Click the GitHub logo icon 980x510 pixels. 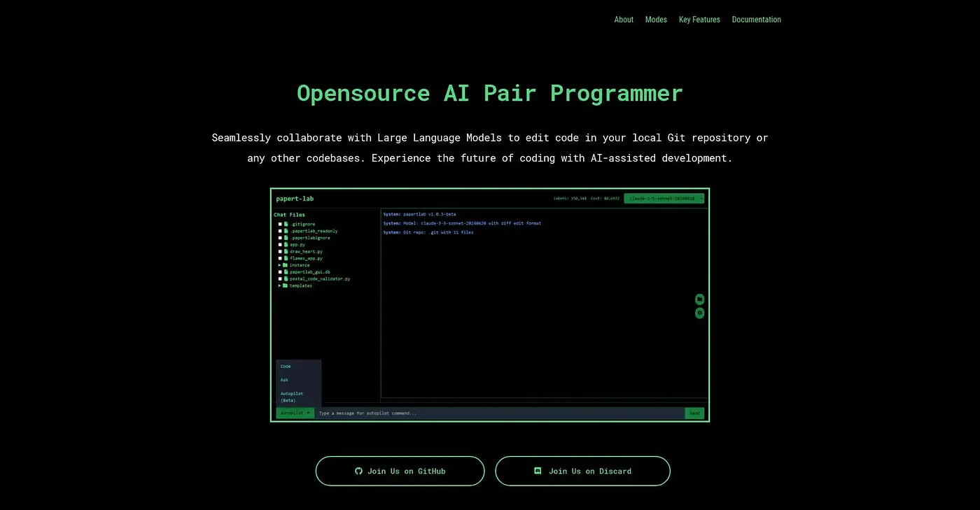[x=359, y=471]
